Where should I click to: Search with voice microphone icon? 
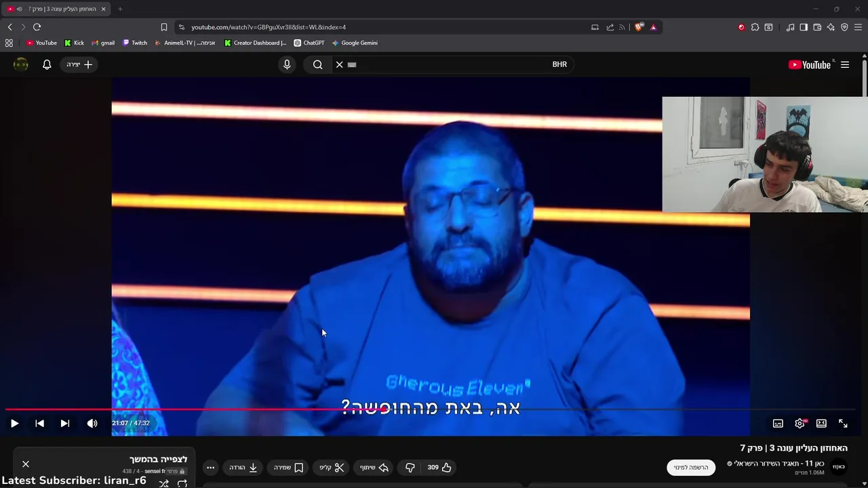[287, 64]
